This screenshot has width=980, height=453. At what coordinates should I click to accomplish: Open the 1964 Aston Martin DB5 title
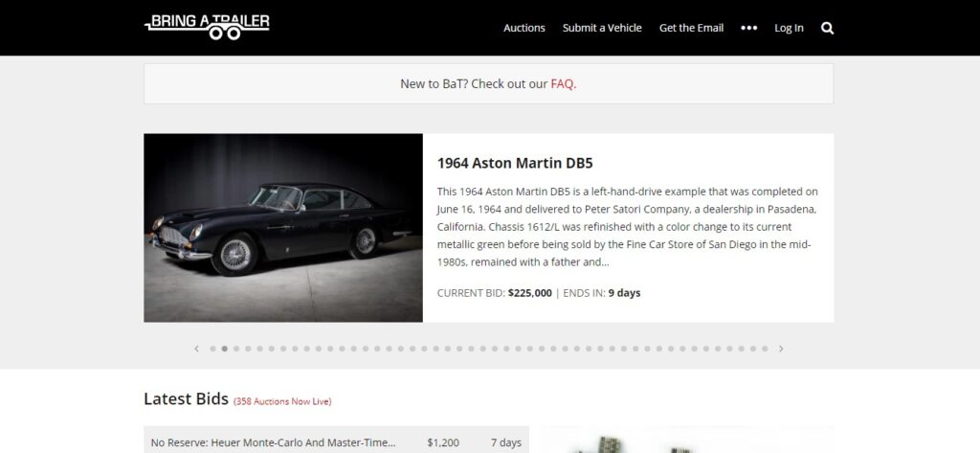point(515,164)
